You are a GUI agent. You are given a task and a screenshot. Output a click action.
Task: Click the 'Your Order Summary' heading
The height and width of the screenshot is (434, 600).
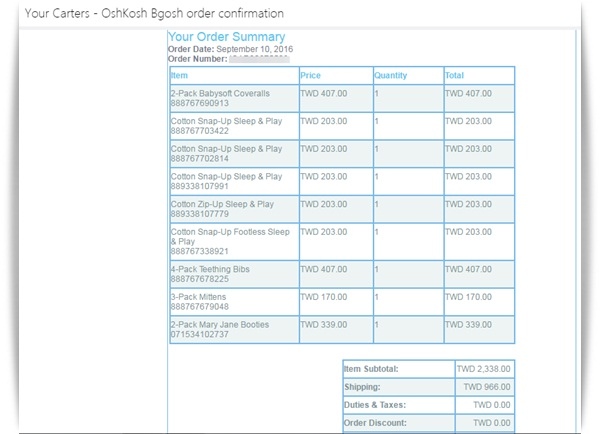pyautogui.click(x=227, y=37)
